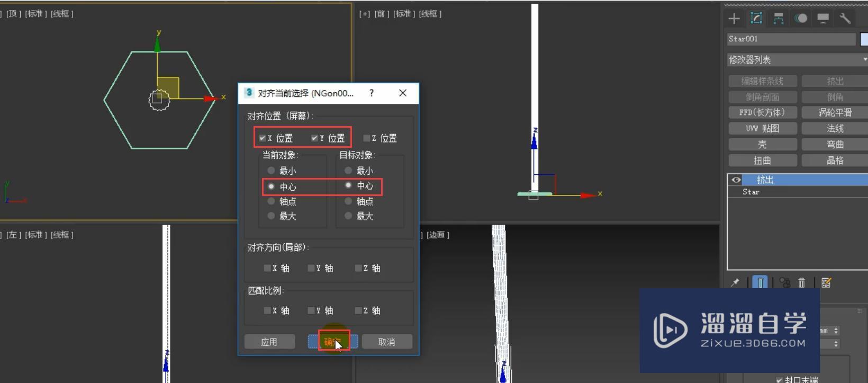Click the object color swatch

pyautogui.click(x=864, y=39)
